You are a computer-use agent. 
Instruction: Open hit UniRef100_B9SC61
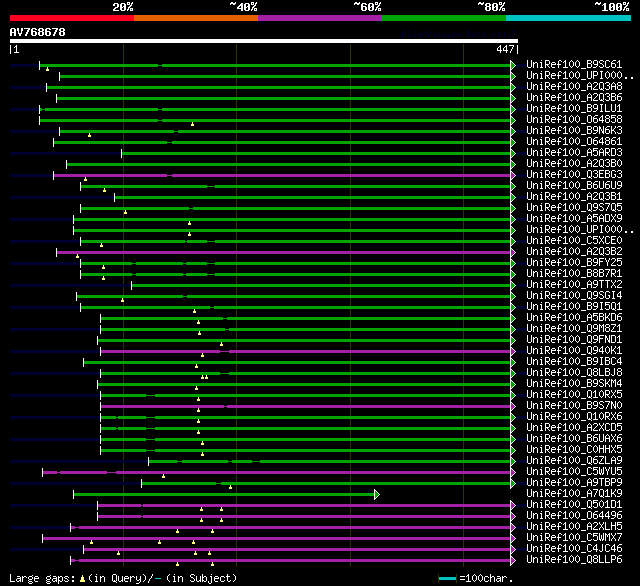tap(574, 64)
